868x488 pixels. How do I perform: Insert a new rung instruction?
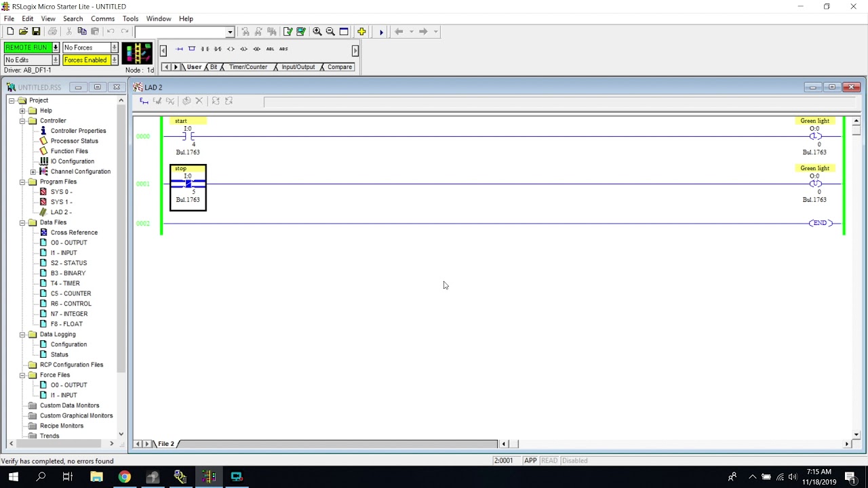click(x=179, y=49)
